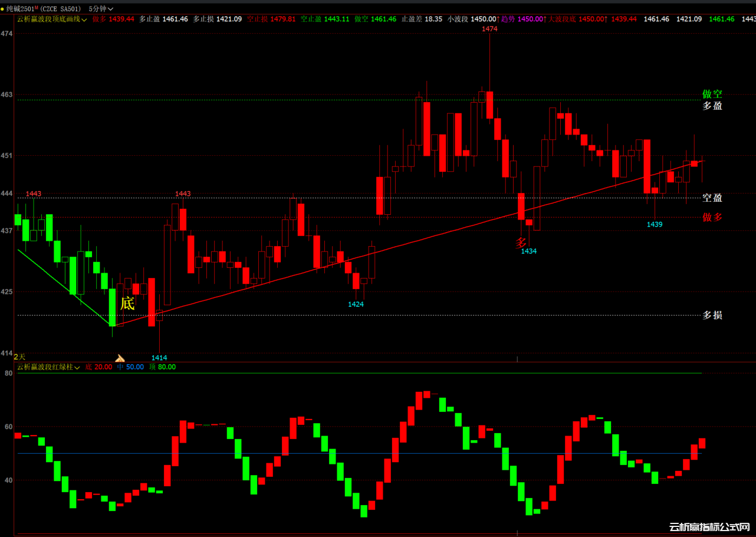Click the green 顶 80.00 parameter

pyautogui.click(x=162, y=367)
